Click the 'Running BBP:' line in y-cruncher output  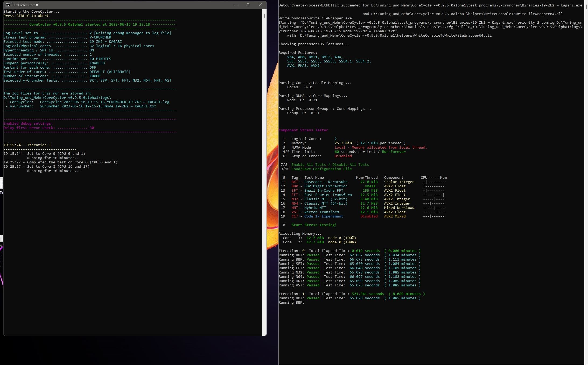pos(291,303)
